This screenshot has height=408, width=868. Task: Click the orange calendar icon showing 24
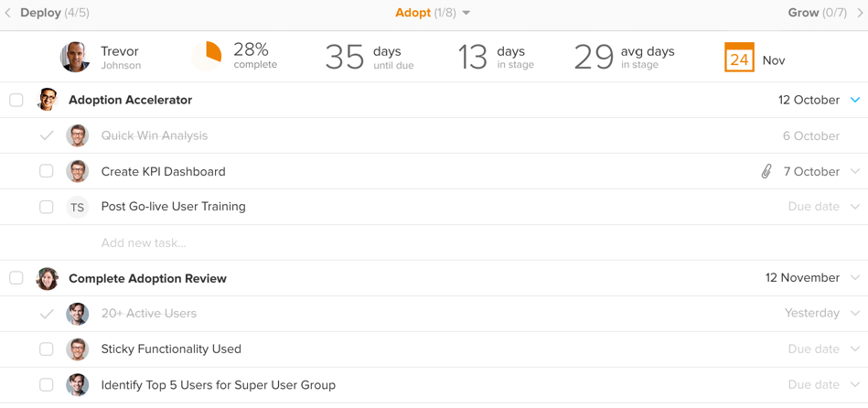pos(739,59)
